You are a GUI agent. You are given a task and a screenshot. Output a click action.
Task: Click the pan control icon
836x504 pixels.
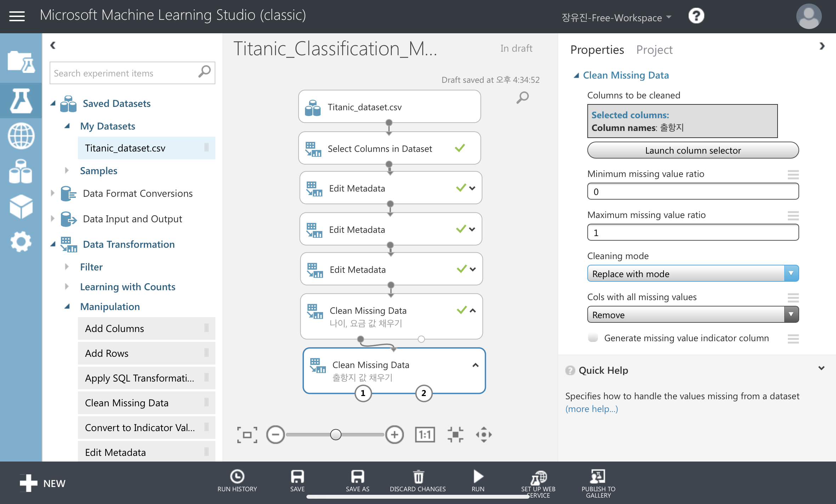click(x=484, y=435)
